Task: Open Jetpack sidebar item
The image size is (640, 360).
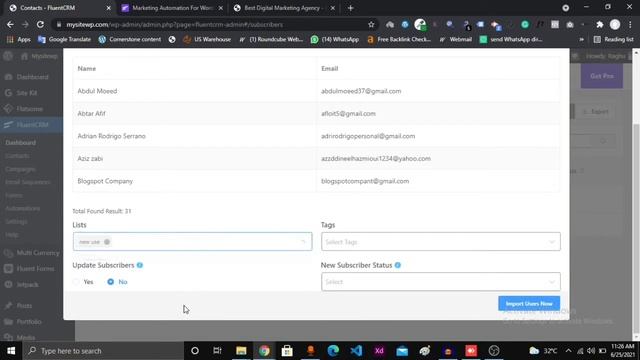Action: 27,284
